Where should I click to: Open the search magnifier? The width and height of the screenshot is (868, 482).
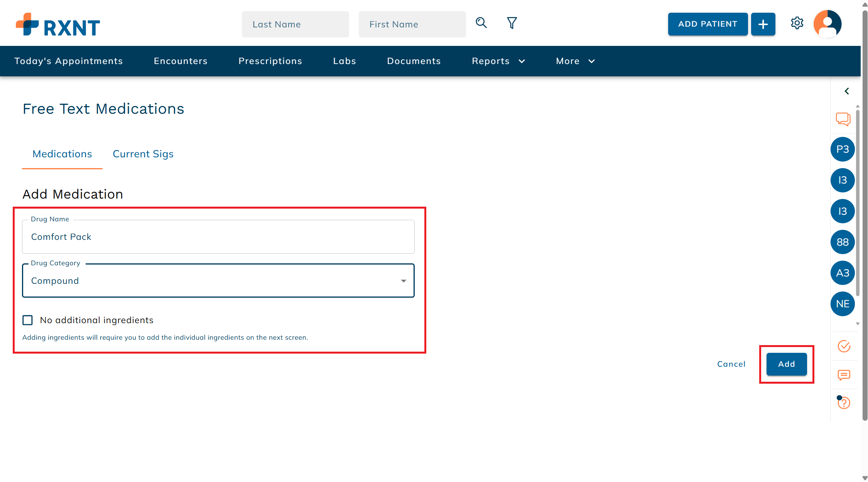point(481,23)
